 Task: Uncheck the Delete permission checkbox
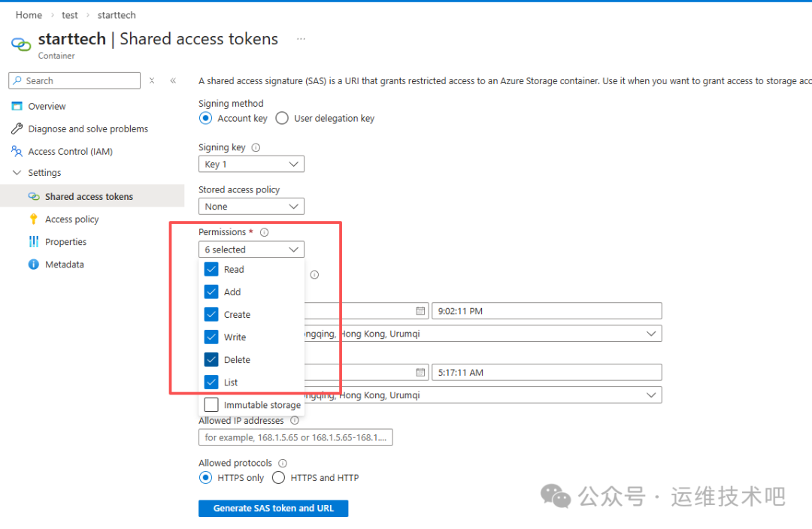(x=211, y=360)
